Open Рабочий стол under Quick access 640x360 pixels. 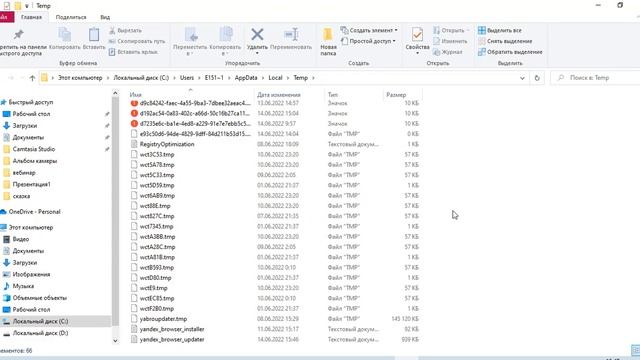[31, 114]
